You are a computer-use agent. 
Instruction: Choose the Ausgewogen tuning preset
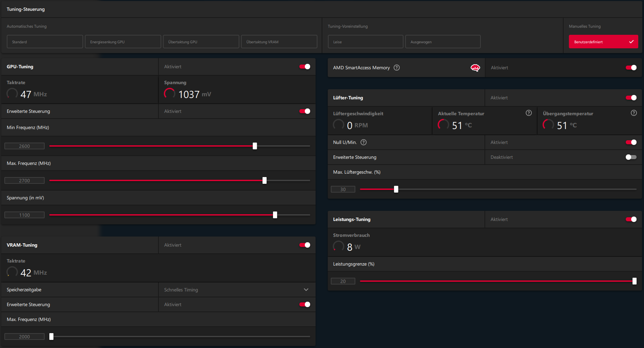(x=443, y=42)
